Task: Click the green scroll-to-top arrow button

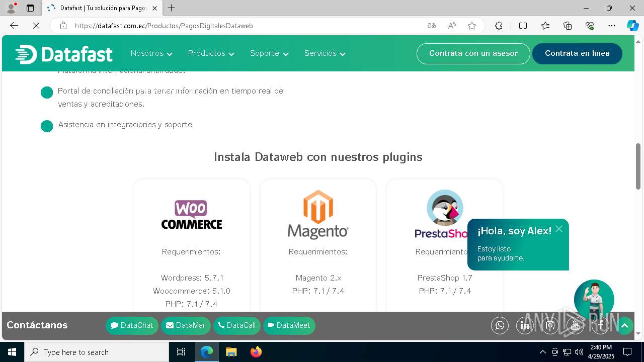Action: pyautogui.click(x=624, y=326)
